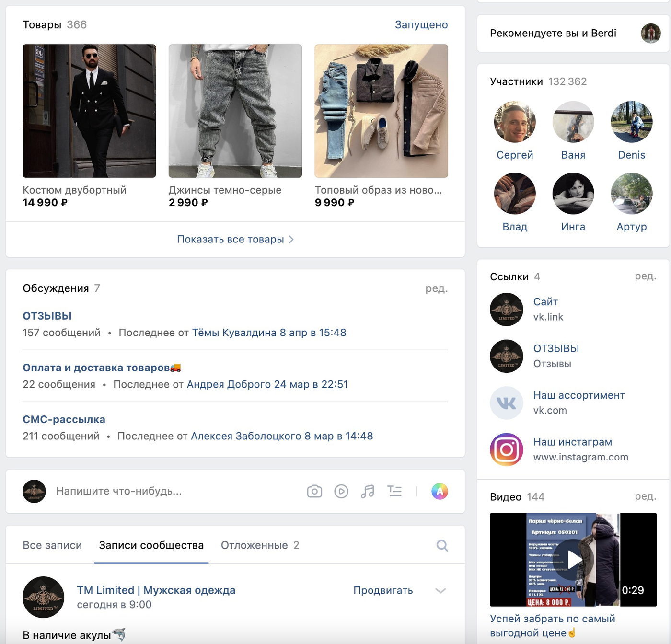Play the parka video thumbnail
This screenshot has height=644, width=671.
(573, 559)
